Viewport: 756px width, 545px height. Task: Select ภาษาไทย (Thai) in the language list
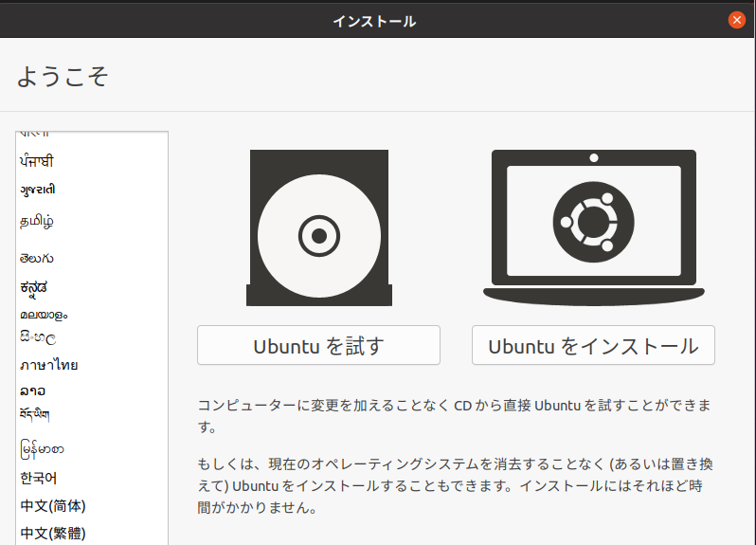coord(48,365)
